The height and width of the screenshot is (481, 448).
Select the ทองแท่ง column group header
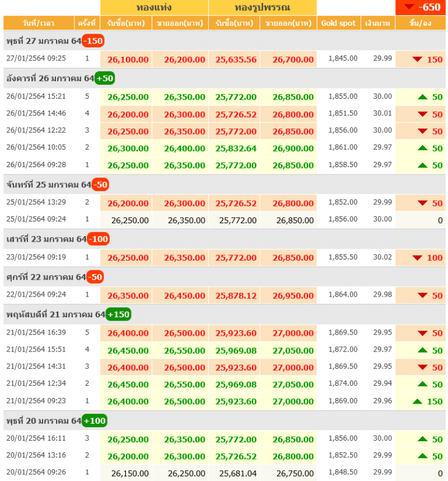[154, 8]
